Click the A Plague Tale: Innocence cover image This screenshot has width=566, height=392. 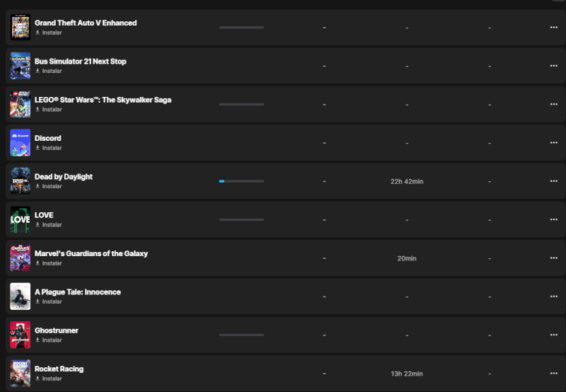pos(20,296)
